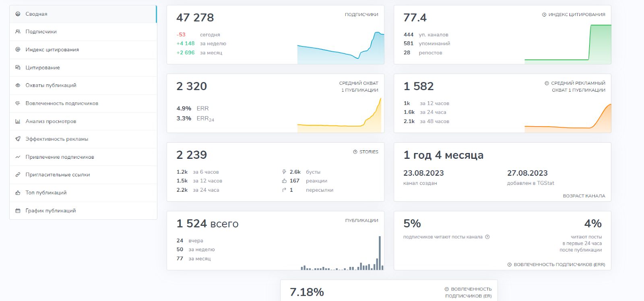Open График публикаций menu item

click(83, 211)
